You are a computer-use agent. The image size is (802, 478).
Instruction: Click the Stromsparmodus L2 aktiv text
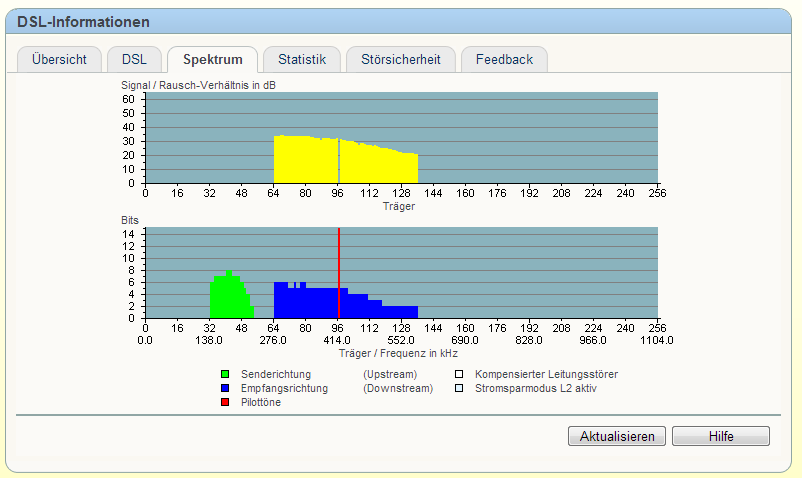[x=536, y=389]
